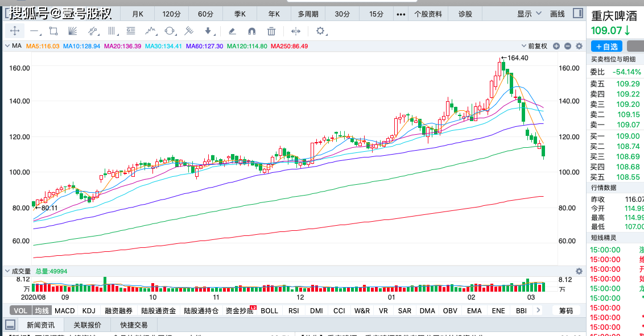Select CCI indicator
644x336 pixels.
click(x=339, y=310)
